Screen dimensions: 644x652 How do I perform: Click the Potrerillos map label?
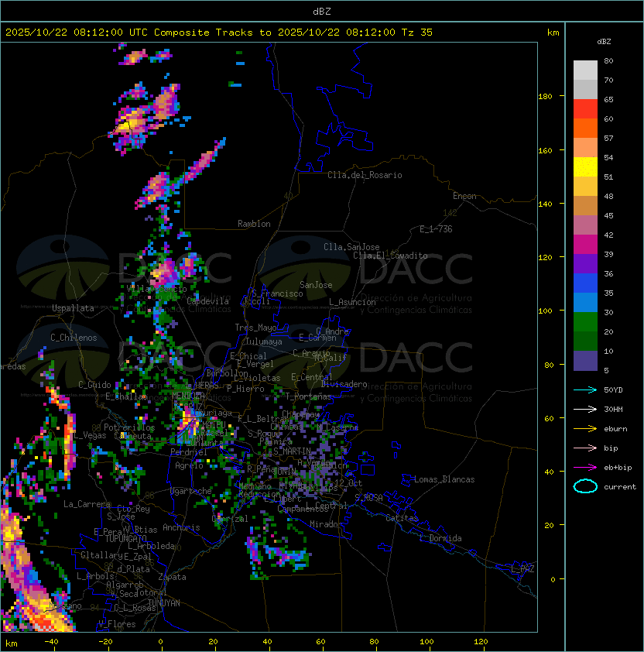(x=129, y=427)
